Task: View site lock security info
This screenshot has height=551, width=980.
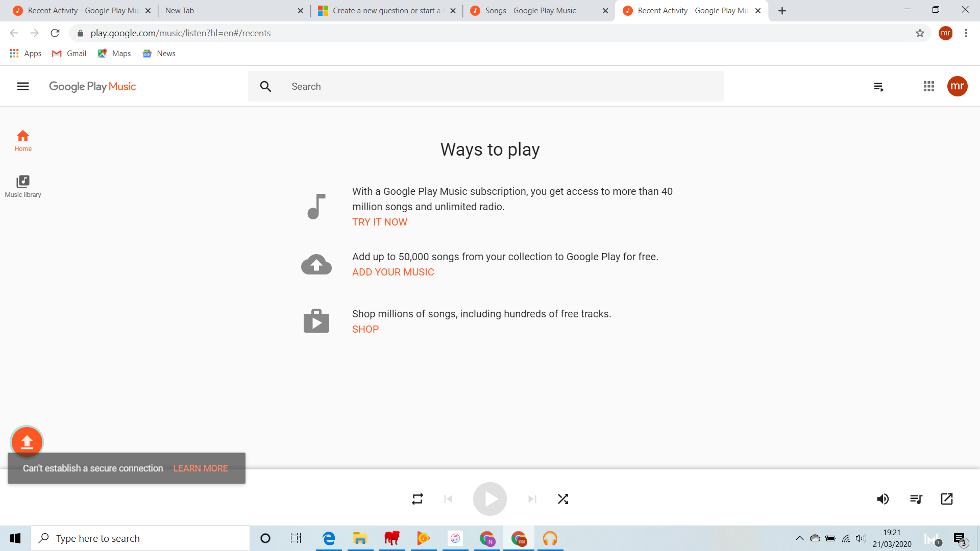Action: 80,33
